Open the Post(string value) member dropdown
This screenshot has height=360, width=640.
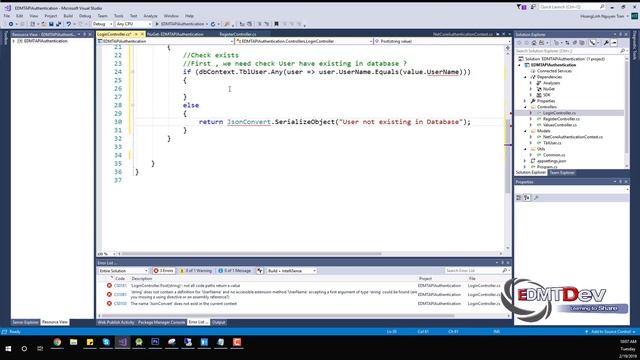(442, 41)
